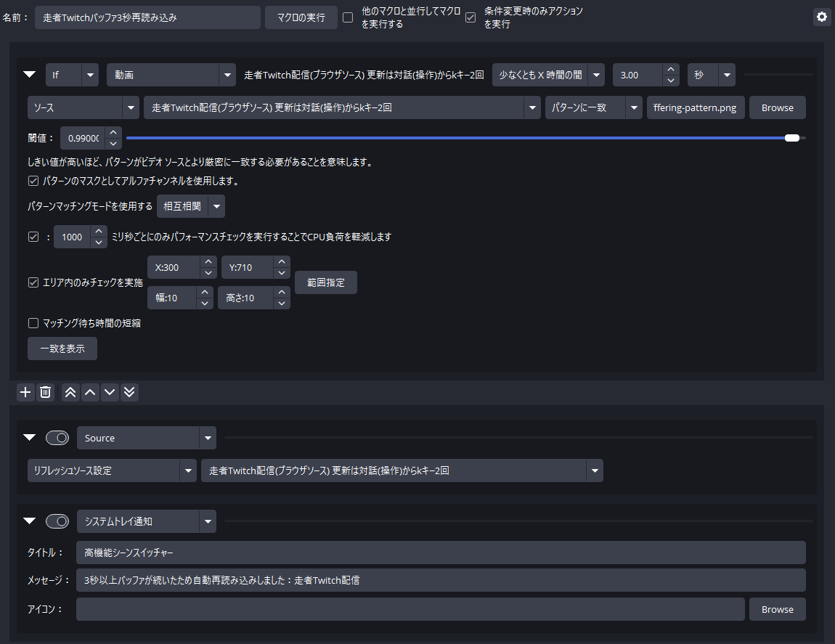The image size is (835, 644).
Task: Click the マクロの実行 button
Action: click(x=301, y=17)
